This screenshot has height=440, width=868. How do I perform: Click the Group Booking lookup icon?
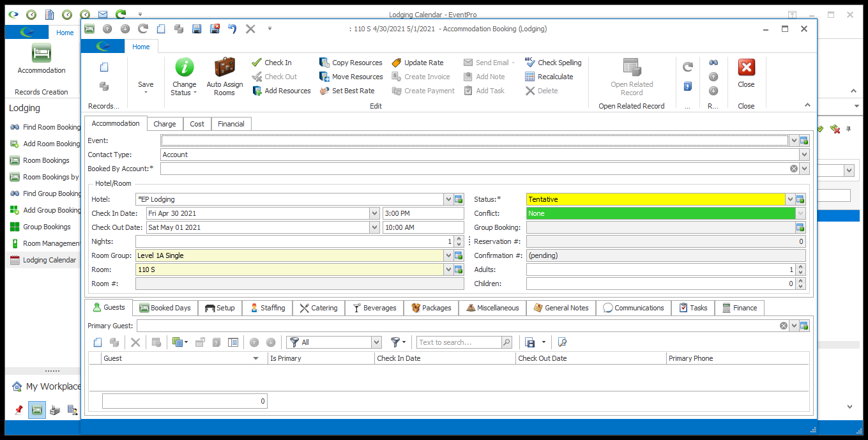(800, 227)
